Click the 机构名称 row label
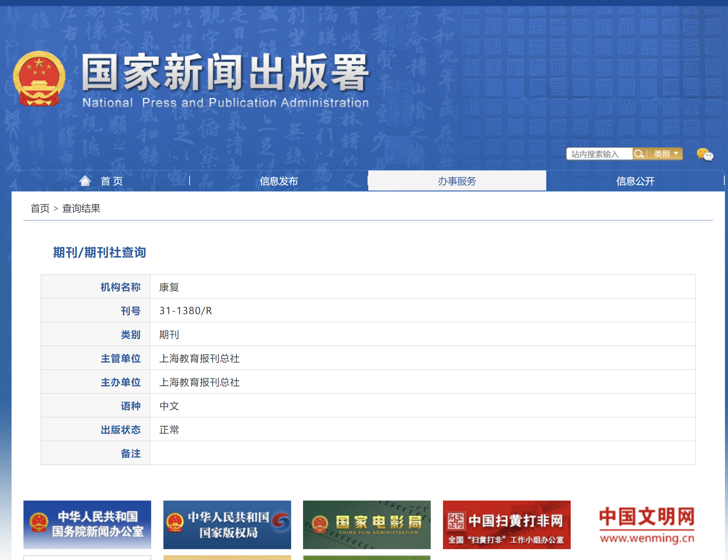The image size is (728, 560). 121,287
